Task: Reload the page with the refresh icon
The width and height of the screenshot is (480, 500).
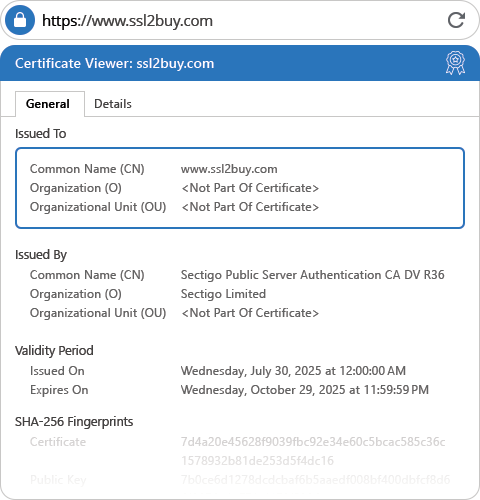Action: (x=456, y=20)
